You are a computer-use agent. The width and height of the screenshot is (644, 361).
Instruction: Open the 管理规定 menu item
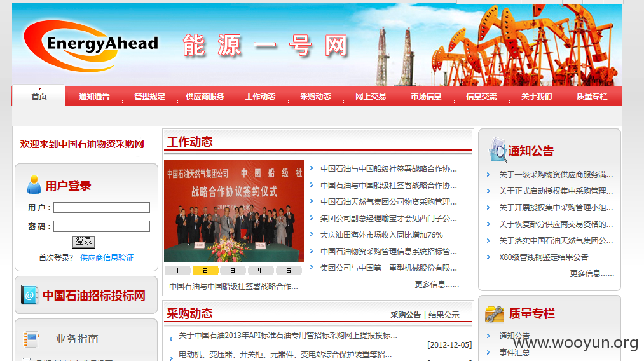click(x=149, y=97)
